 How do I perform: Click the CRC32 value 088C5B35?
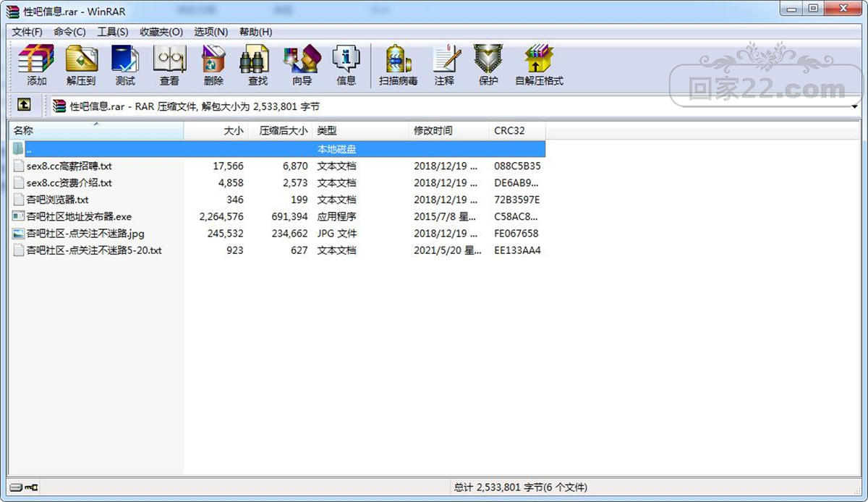point(517,166)
